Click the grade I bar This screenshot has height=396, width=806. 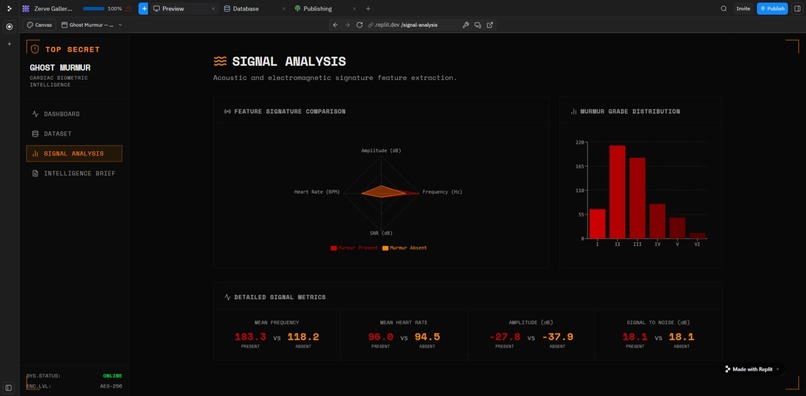[x=597, y=224]
